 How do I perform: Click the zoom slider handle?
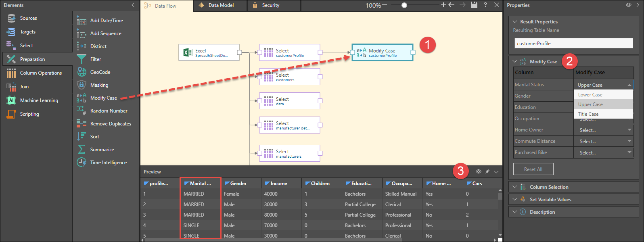pos(404,5)
